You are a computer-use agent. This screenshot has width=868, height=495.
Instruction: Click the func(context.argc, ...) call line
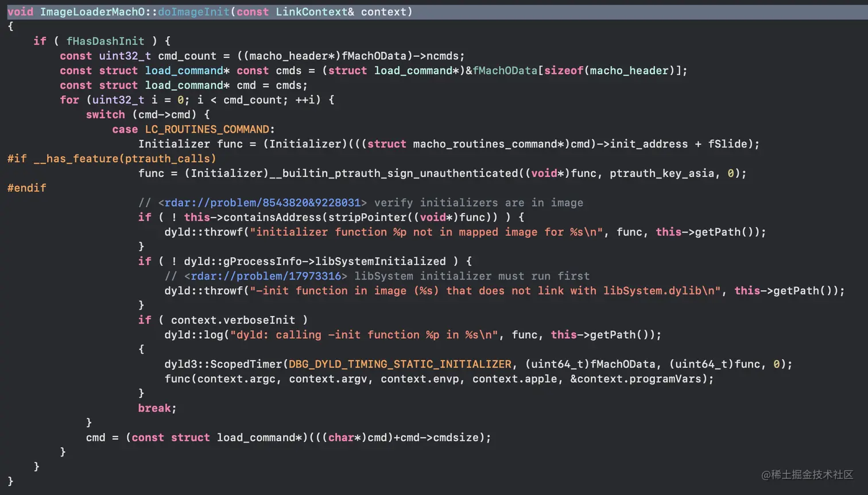coord(439,379)
